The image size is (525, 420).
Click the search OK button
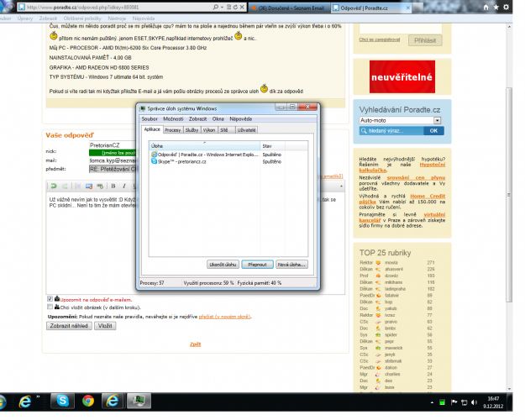click(x=433, y=131)
